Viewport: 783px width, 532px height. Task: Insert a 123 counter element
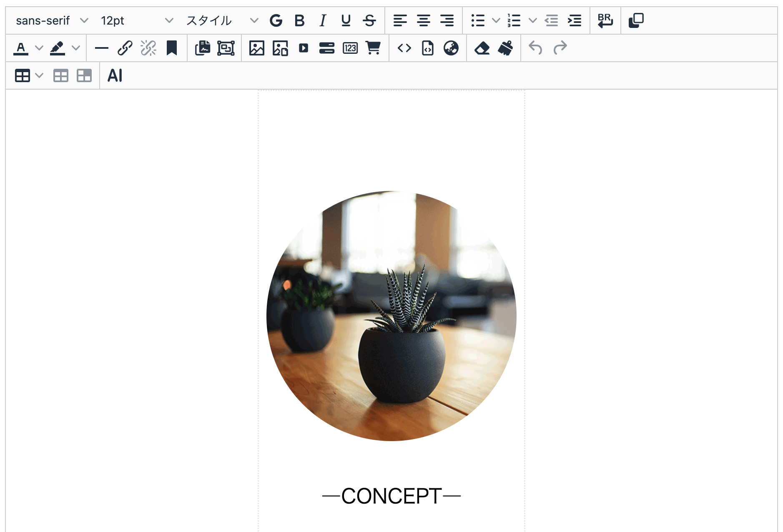click(x=350, y=48)
